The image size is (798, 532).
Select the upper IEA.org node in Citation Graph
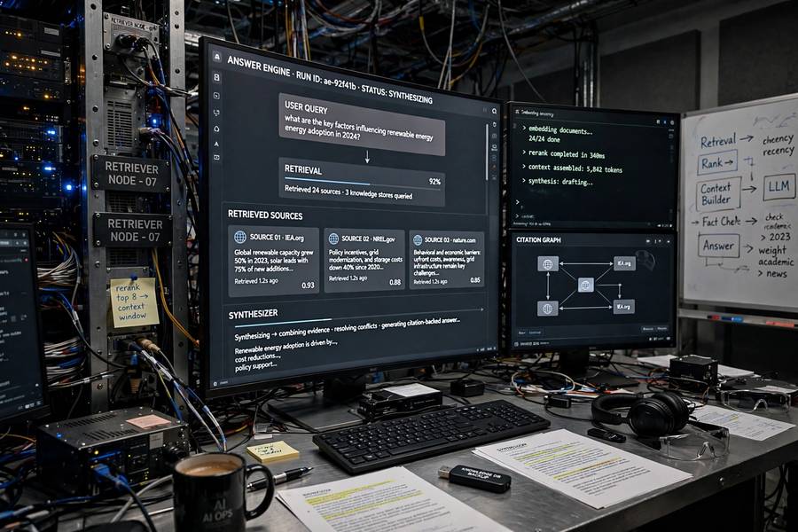tap(624, 263)
